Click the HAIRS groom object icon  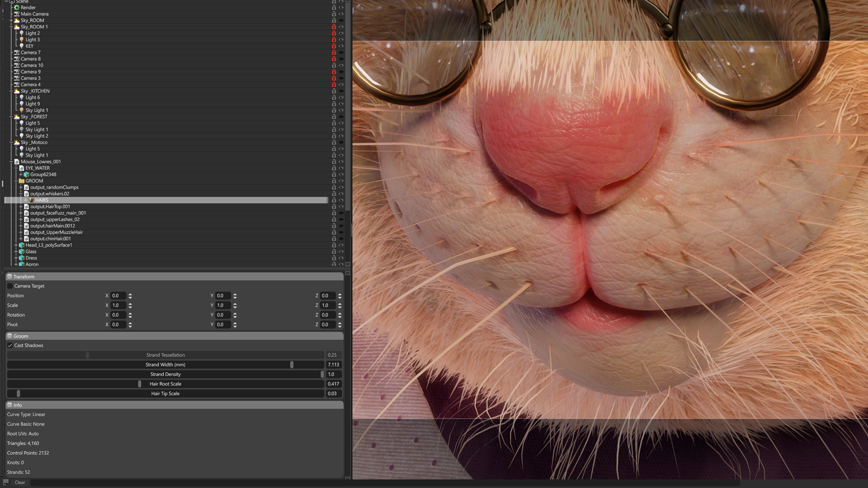click(31, 200)
